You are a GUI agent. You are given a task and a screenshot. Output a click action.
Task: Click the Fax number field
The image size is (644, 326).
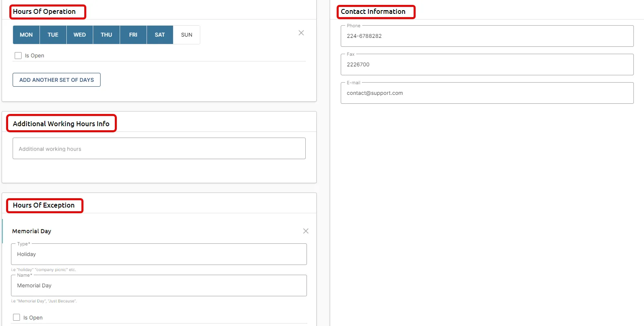487,65
